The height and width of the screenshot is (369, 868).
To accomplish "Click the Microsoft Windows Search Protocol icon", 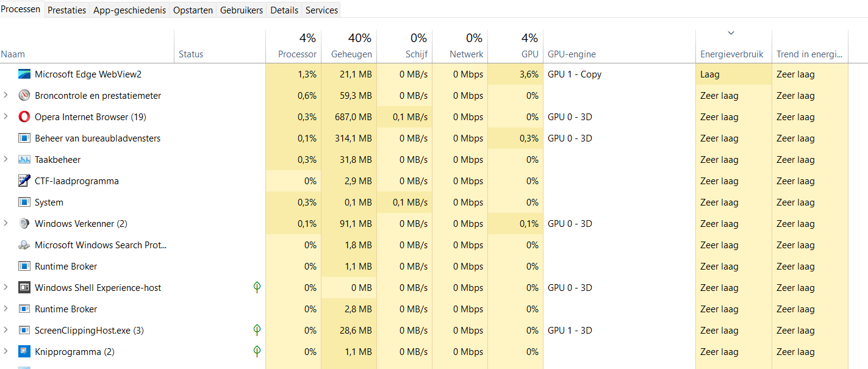I will pos(24,245).
